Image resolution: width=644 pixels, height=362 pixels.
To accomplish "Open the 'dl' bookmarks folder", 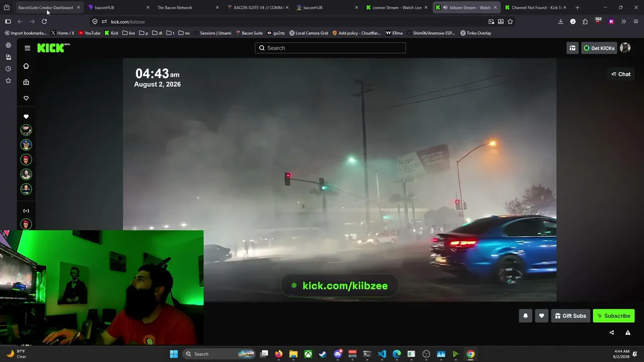I will [x=157, y=33].
